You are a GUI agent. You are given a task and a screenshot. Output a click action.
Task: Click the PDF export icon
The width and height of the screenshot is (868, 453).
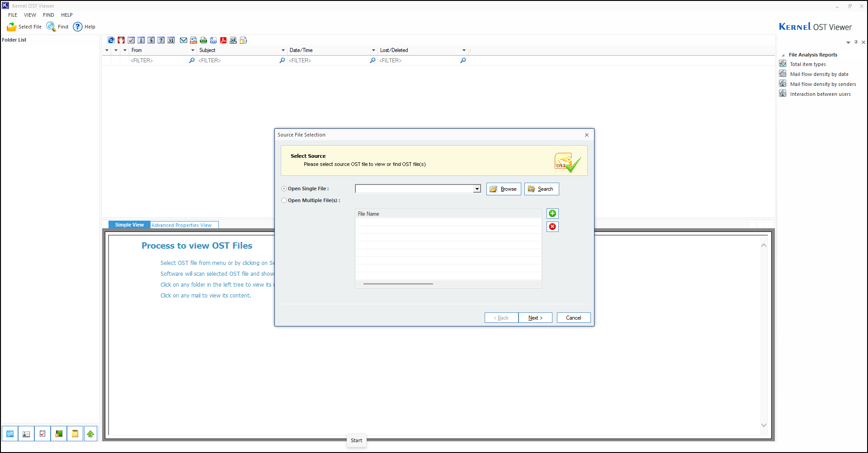click(223, 40)
